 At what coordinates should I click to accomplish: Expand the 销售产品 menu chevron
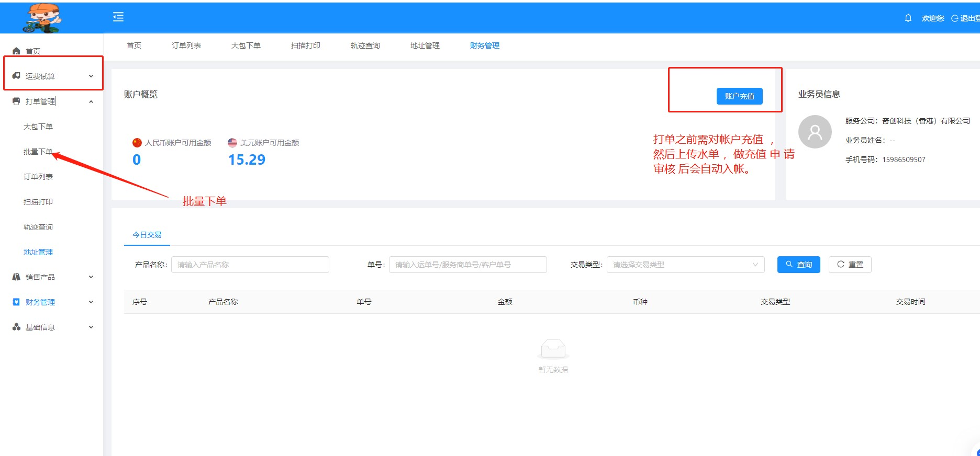pyautogui.click(x=91, y=277)
